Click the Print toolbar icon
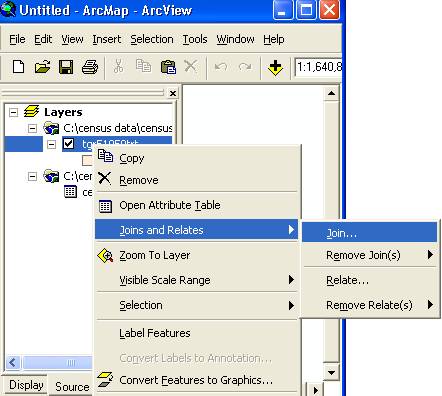This screenshot has height=396, width=442. (x=90, y=67)
